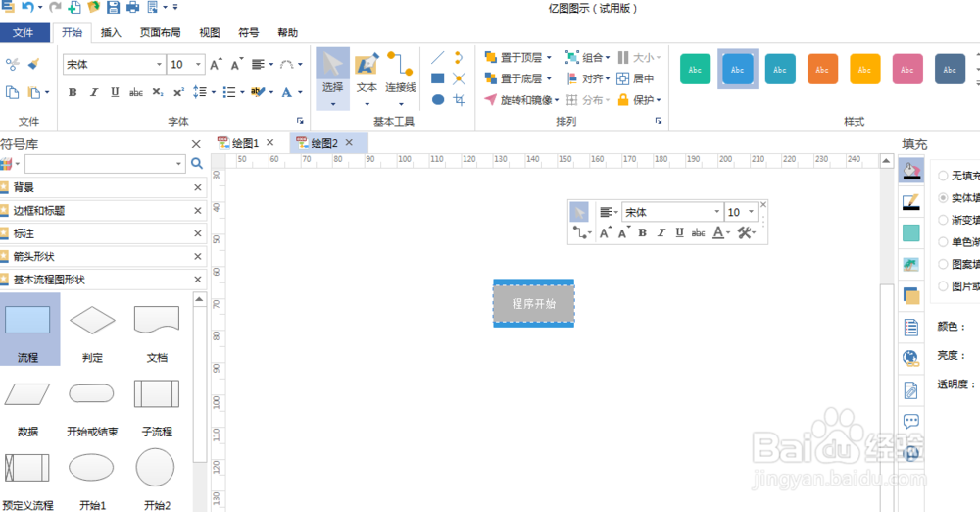Pick the straight line drawing tool

[437, 58]
